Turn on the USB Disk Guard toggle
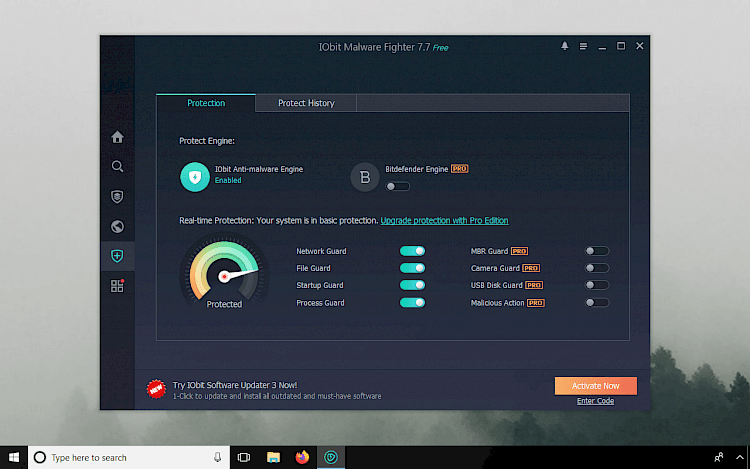Screen dimensions: 750x469 click(x=597, y=285)
